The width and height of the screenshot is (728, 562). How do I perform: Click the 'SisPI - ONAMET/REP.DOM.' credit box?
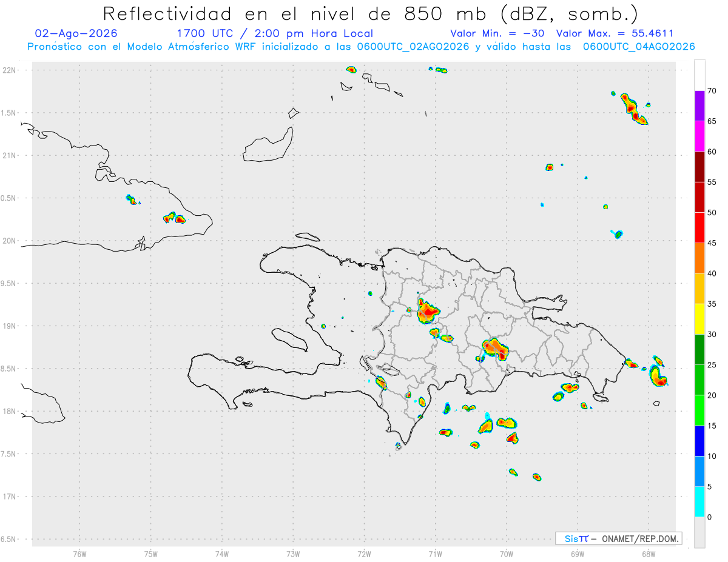click(618, 538)
